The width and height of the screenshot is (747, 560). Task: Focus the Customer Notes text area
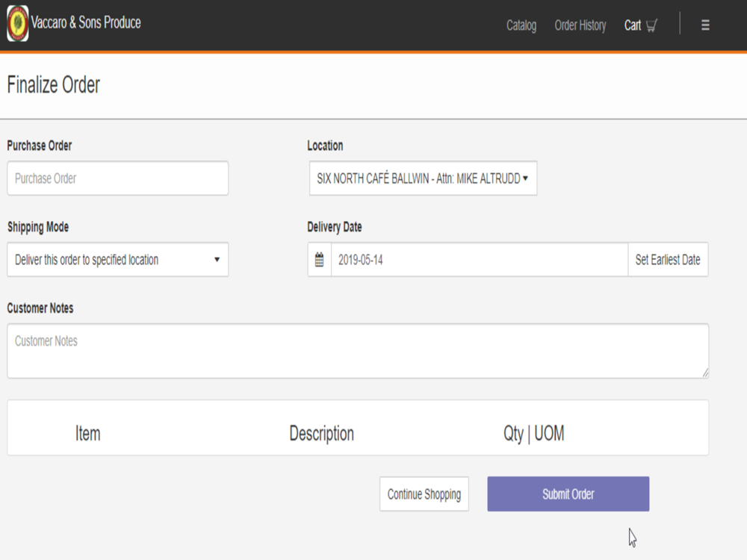(358, 351)
